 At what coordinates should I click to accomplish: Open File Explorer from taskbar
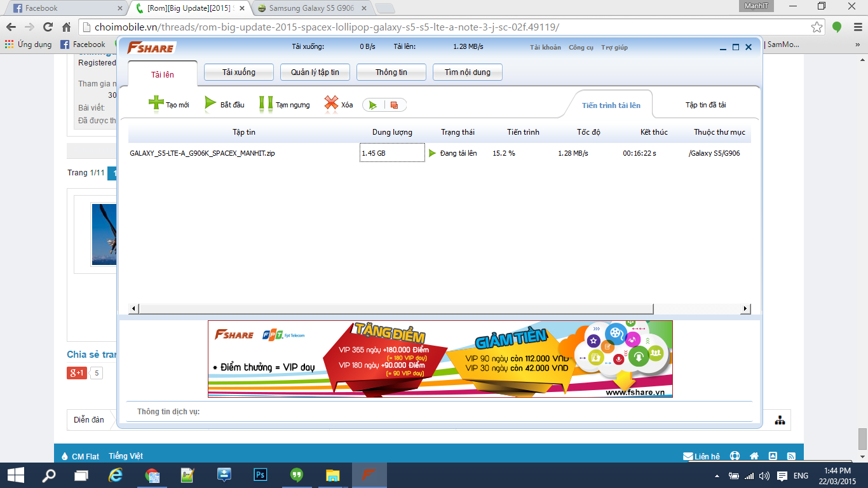click(x=332, y=475)
